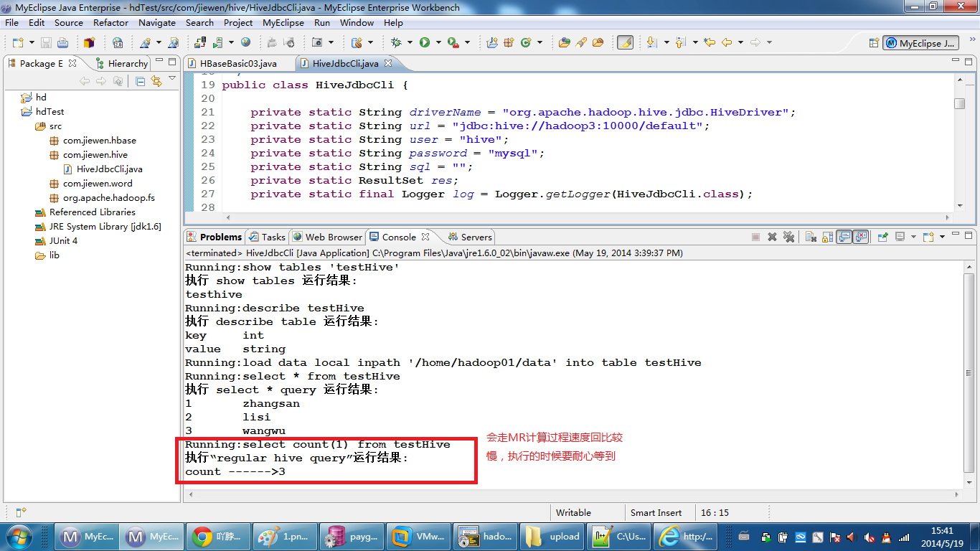Screen dimensions: 980x551
Task: Open the Refactor menu
Action: click(110, 23)
